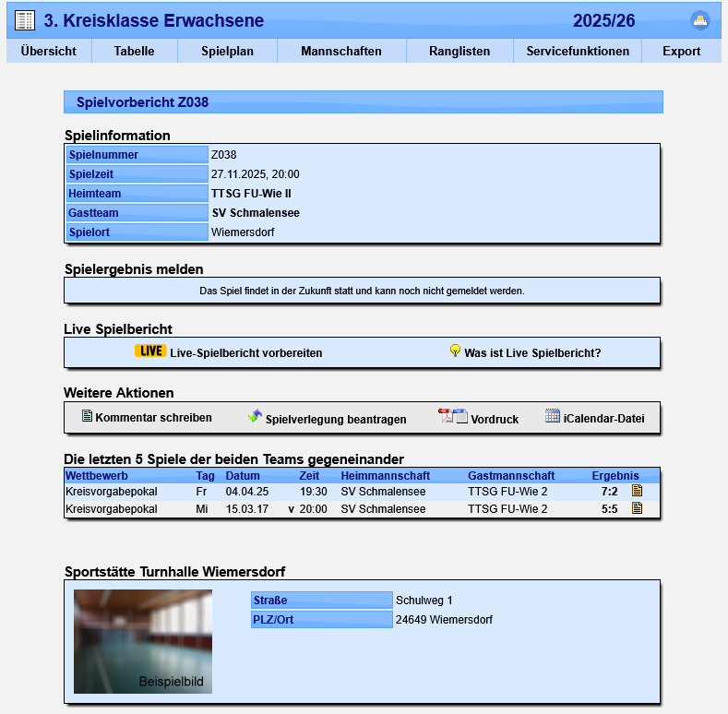Open the Spielplan menu tab
This screenshot has width=728, height=714.
(x=227, y=52)
